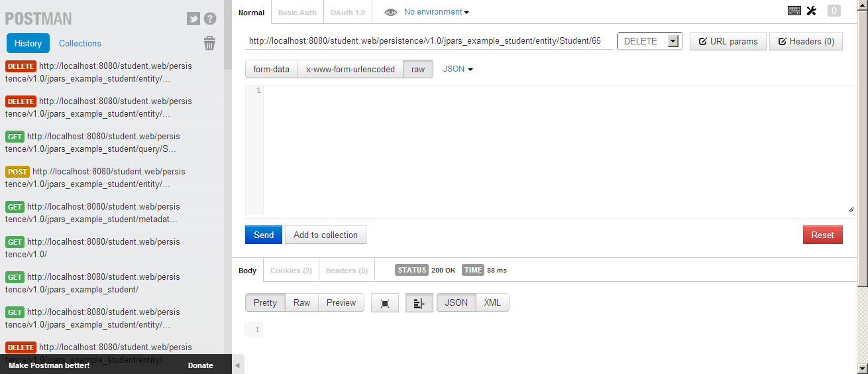
Task: Click the STATUS 200 OK label
Action: pos(425,270)
